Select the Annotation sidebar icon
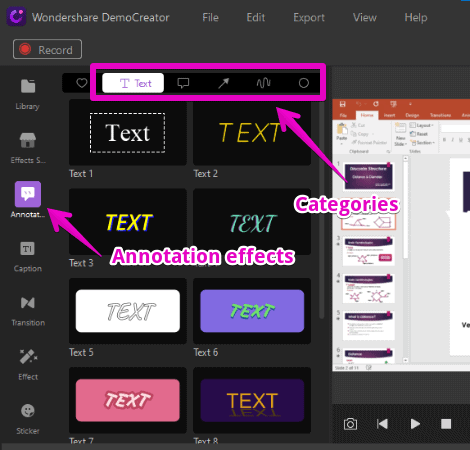This screenshot has width=470, height=450. pos(28,194)
